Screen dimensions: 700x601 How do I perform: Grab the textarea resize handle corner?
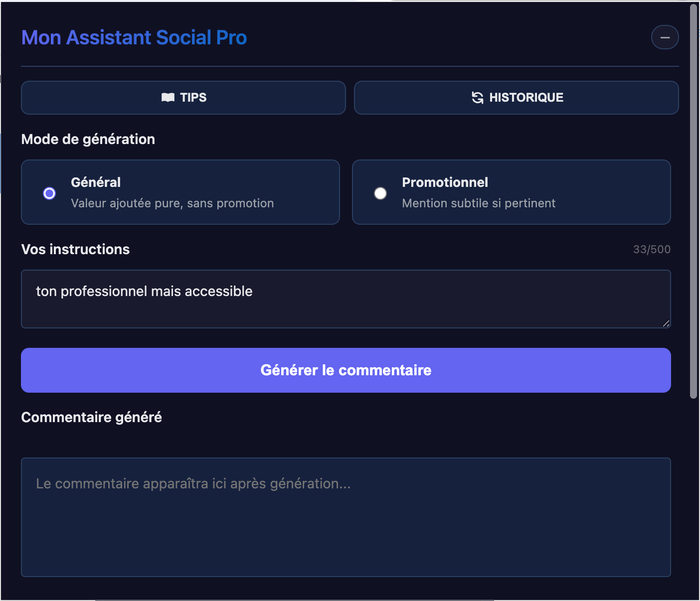pos(666,323)
